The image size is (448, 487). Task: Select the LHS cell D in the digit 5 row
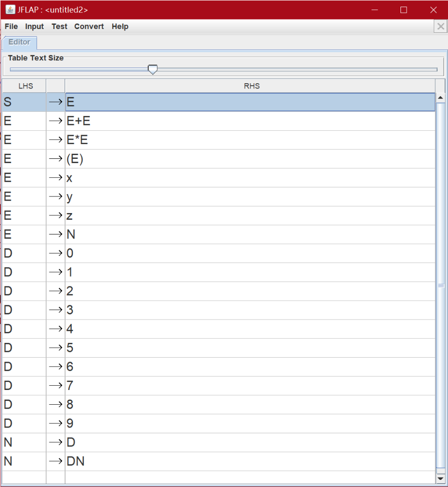(25, 348)
